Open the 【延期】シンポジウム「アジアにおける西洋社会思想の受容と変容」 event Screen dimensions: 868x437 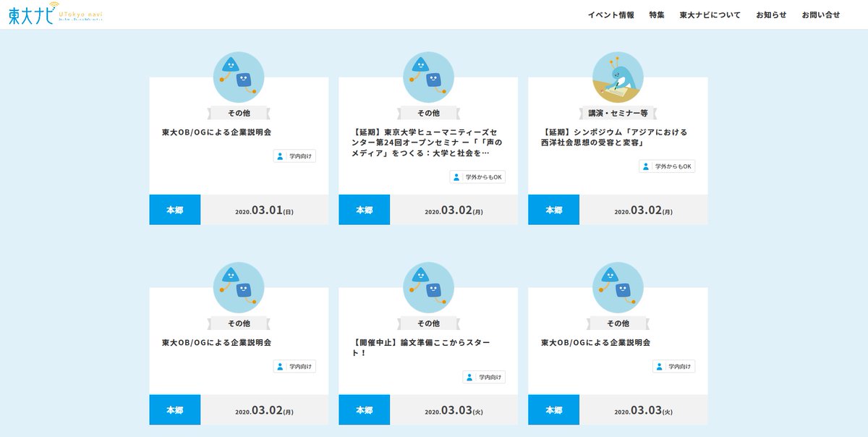pyautogui.click(x=614, y=137)
